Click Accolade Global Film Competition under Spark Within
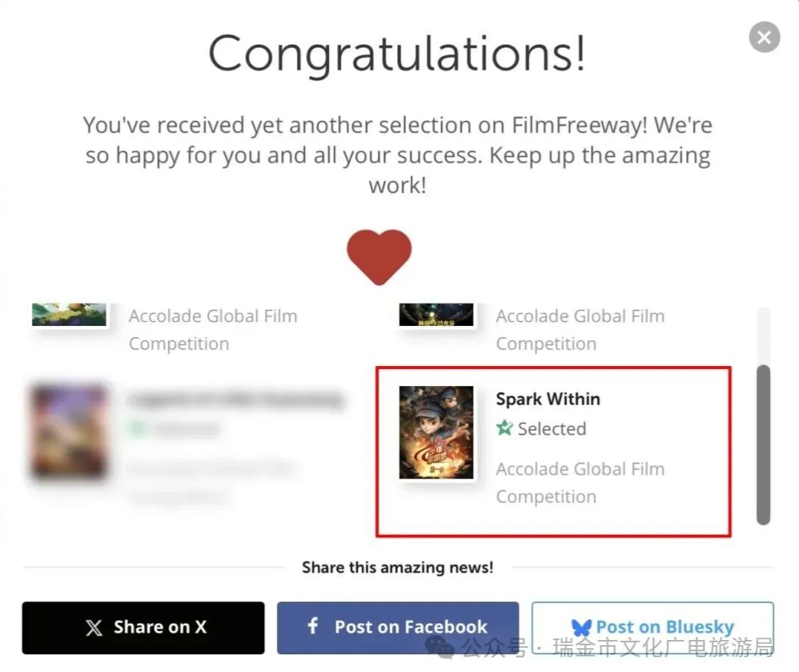Viewport: 799px width, 672px height. tap(580, 482)
